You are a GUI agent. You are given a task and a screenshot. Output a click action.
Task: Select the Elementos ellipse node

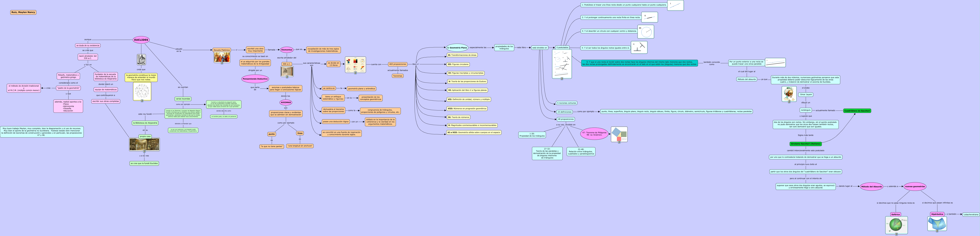287,50
